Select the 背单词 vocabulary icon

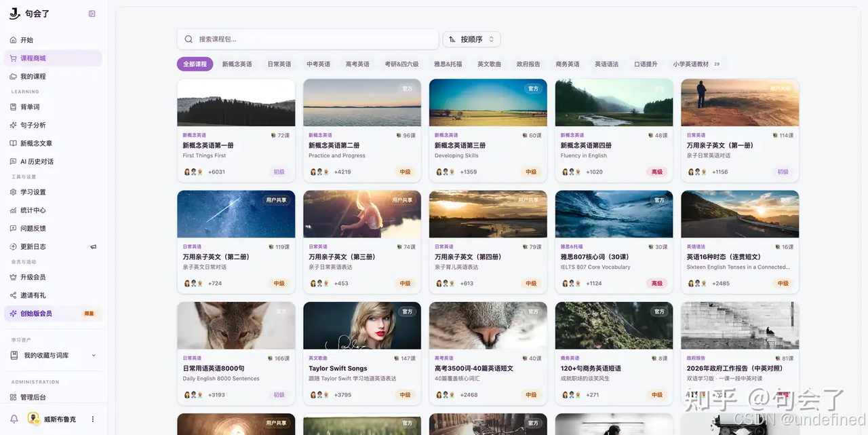click(x=14, y=107)
